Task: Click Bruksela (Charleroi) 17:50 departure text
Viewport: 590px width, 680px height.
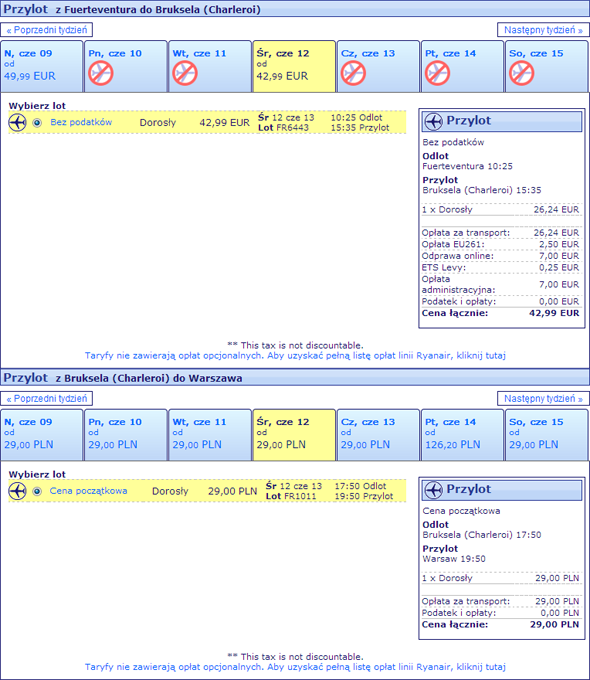Action: 482,535
